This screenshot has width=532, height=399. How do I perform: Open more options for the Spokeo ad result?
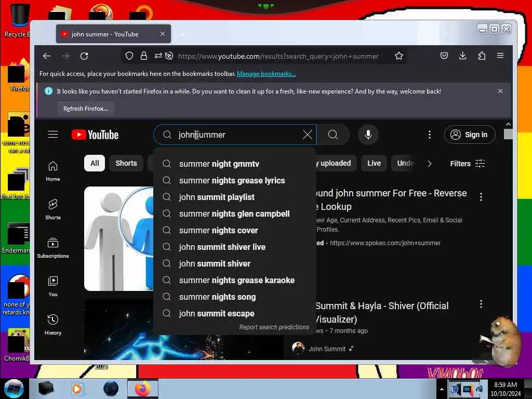481,197
